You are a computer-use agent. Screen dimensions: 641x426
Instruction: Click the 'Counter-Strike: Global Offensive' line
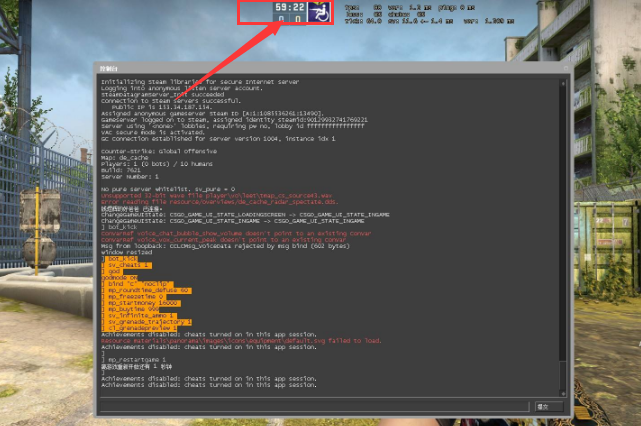(x=159, y=151)
